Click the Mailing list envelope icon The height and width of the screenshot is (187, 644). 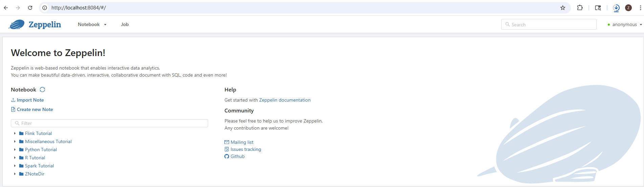pyautogui.click(x=227, y=142)
